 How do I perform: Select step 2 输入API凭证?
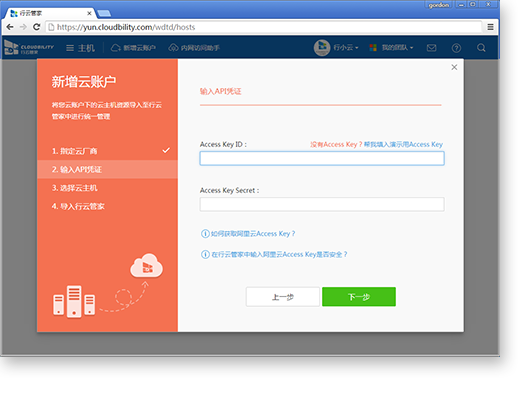(107, 169)
